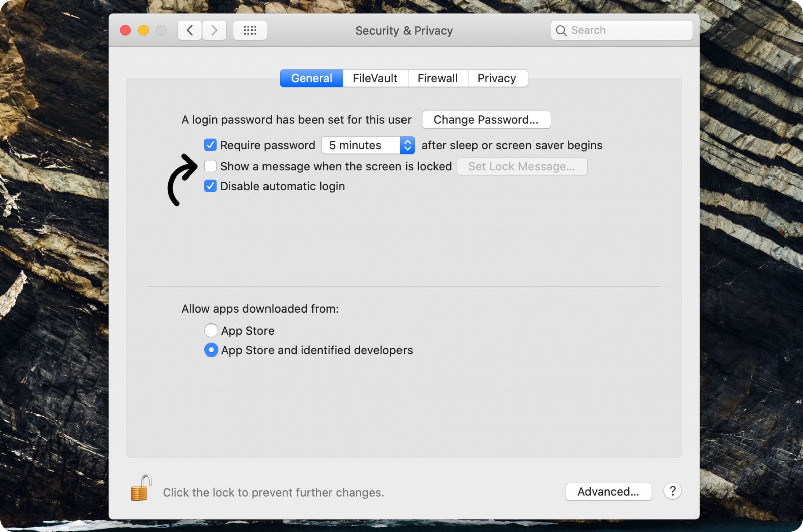803x532 pixels.
Task: Go forward with the right chevron button
Action: pyautogui.click(x=214, y=30)
